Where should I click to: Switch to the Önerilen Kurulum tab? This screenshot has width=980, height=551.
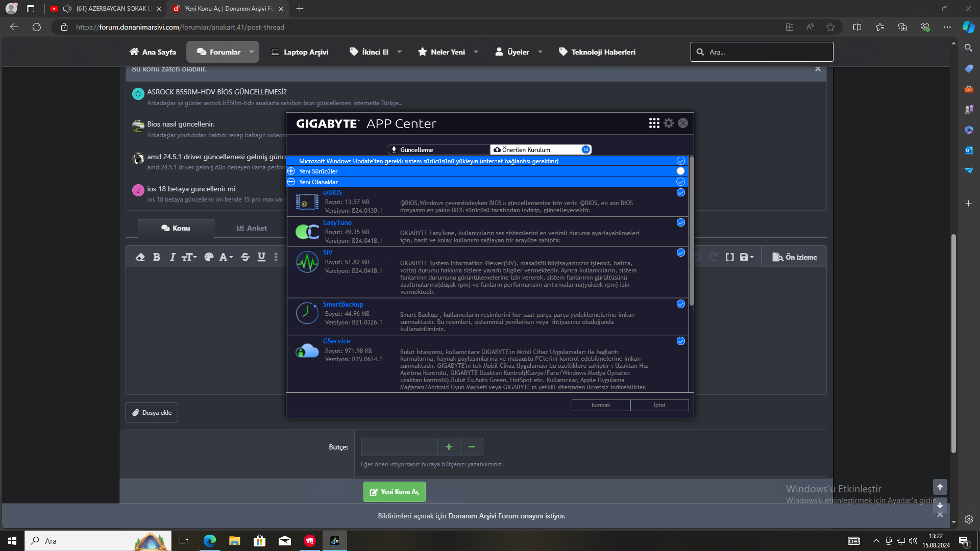541,149
